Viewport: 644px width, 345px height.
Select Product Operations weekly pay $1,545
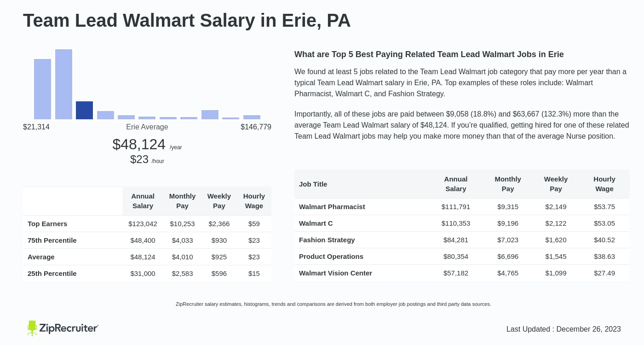coord(556,256)
